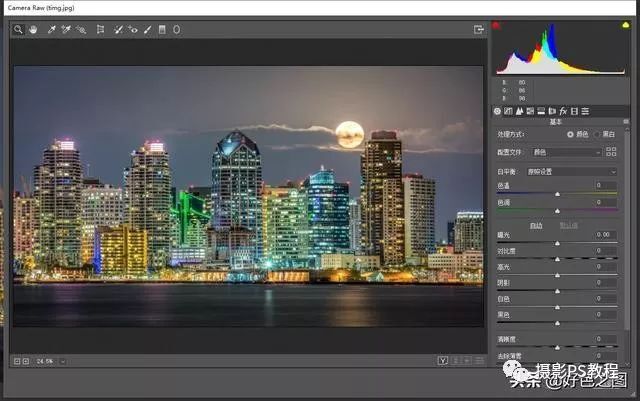
Task: Toggle the highlight clipping warning in histogram
Action: pos(625,26)
